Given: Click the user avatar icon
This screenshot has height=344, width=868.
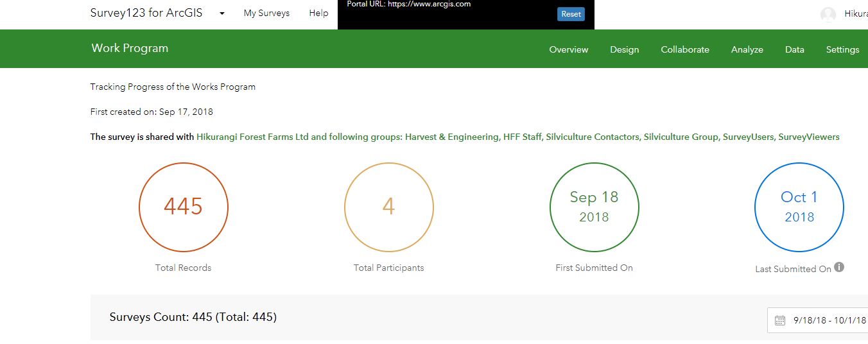Looking at the screenshot, I should click(x=828, y=14).
